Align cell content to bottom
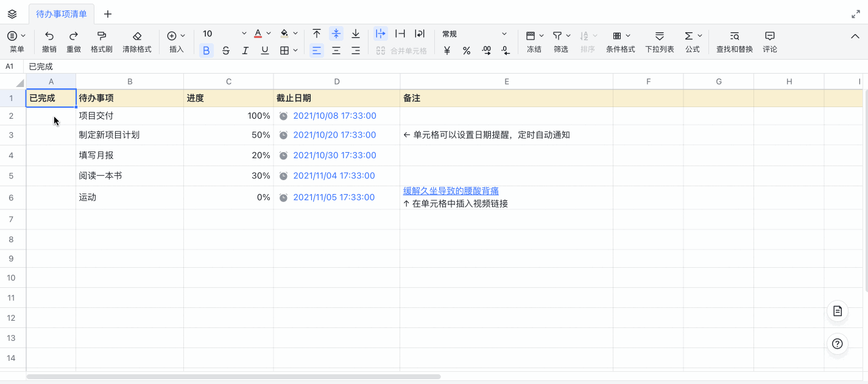868x384 pixels. (x=356, y=33)
